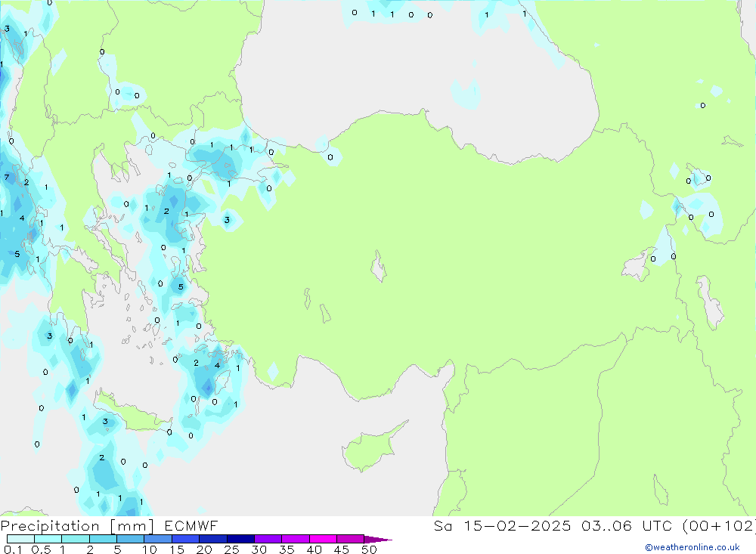Click the (00+102) forecast offset label
Screen dimensions: 756x554
click(718, 525)
